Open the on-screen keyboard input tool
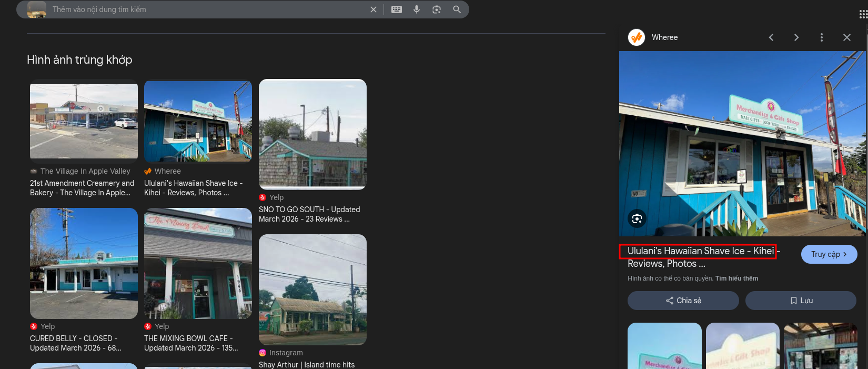The width and height of the screenshot is (868, 369). coord(397,9)
